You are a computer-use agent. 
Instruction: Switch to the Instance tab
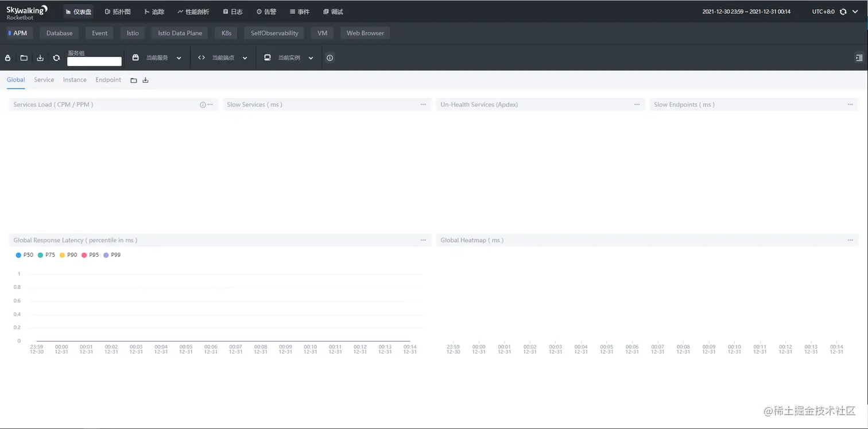click(x=75, y=80)
